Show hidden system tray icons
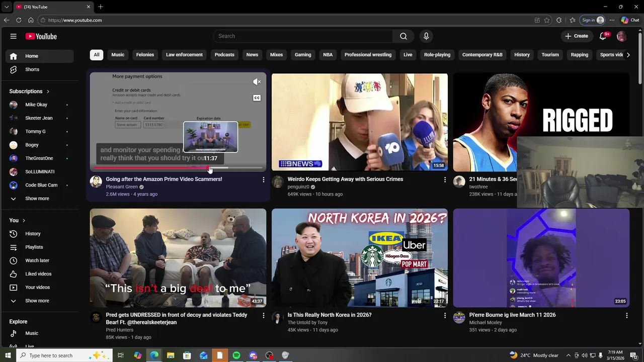Viewport: 644px width, 362px height. 569,355
